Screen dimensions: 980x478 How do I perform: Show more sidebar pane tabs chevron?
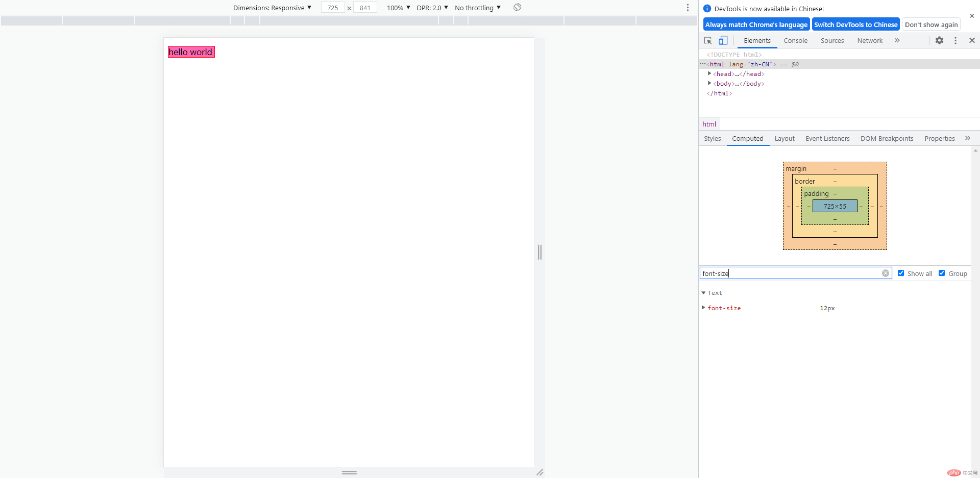point(967,138)
